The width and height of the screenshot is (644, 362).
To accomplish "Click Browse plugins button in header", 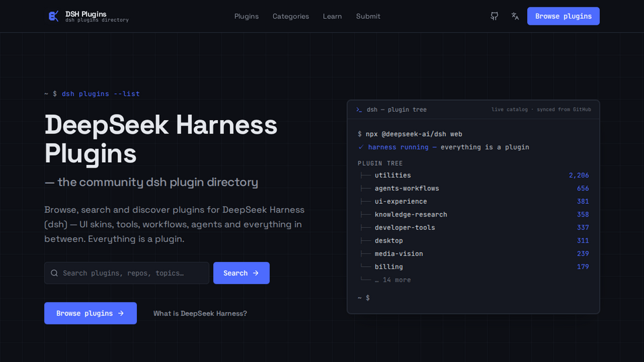I will 563,16.
